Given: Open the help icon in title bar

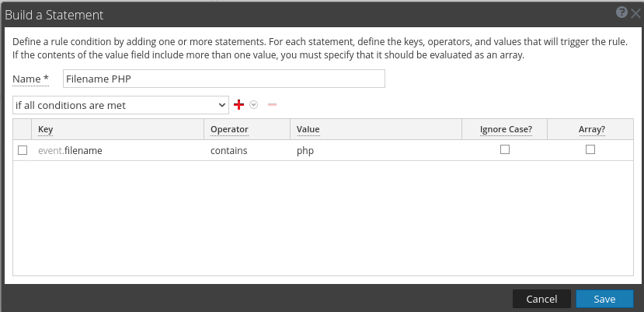Looking at the screenshot, I should point(621,13).
